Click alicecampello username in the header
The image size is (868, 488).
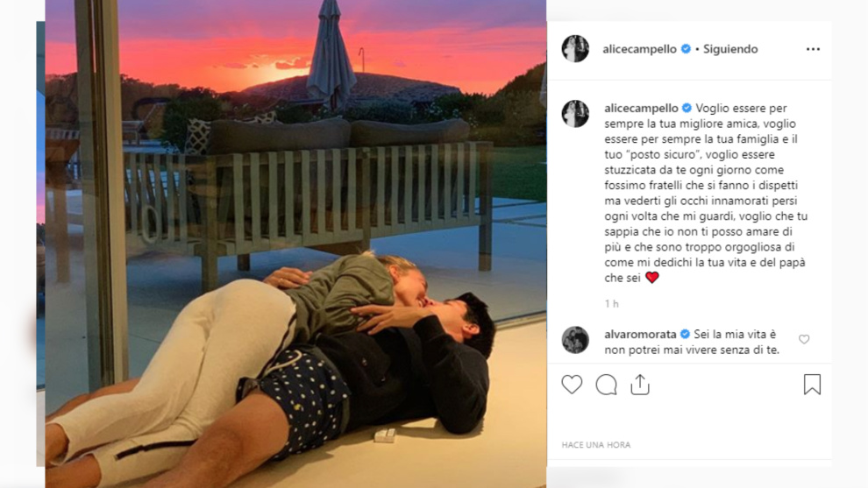coord(639,49)
